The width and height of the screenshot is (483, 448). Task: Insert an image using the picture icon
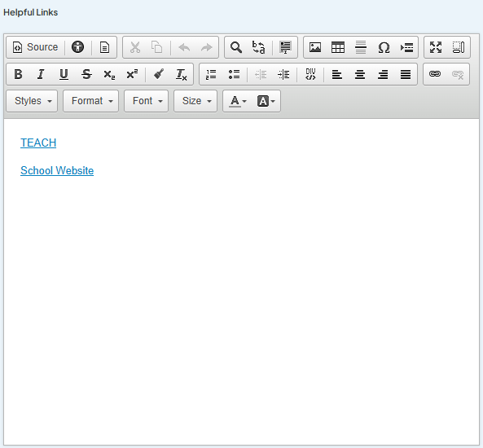tap(315, 47)
